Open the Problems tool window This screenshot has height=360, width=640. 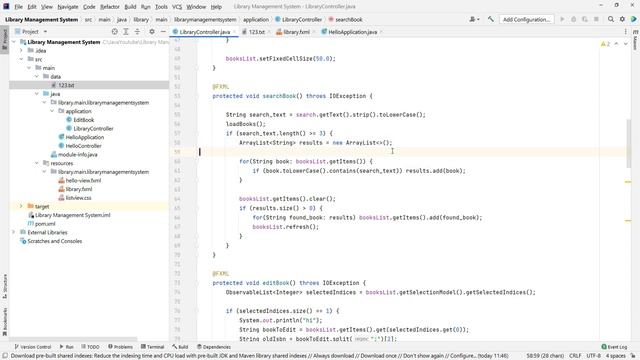point(120,347)
